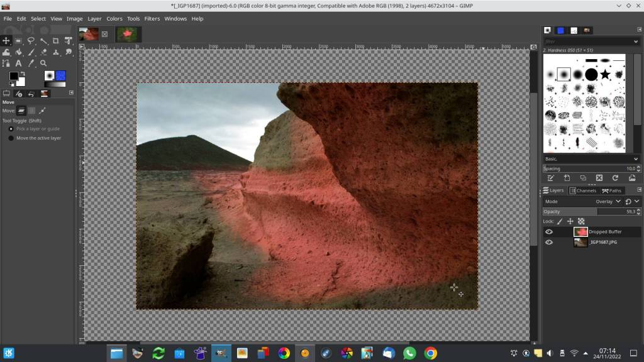This screenshot has height=362, width=644.
Task: Toggle visibility of _IGP1687.JPG layer
Action: click(548, 242)
